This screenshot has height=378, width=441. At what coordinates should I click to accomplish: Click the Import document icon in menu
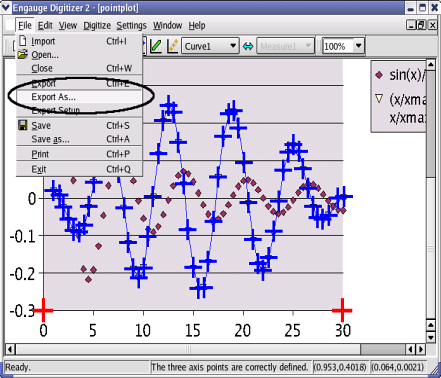[23, 41]
